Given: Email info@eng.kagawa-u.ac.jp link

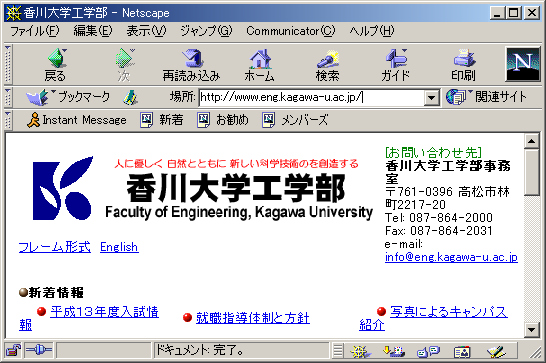Looking at the screenshot, I should click(451, 257).
